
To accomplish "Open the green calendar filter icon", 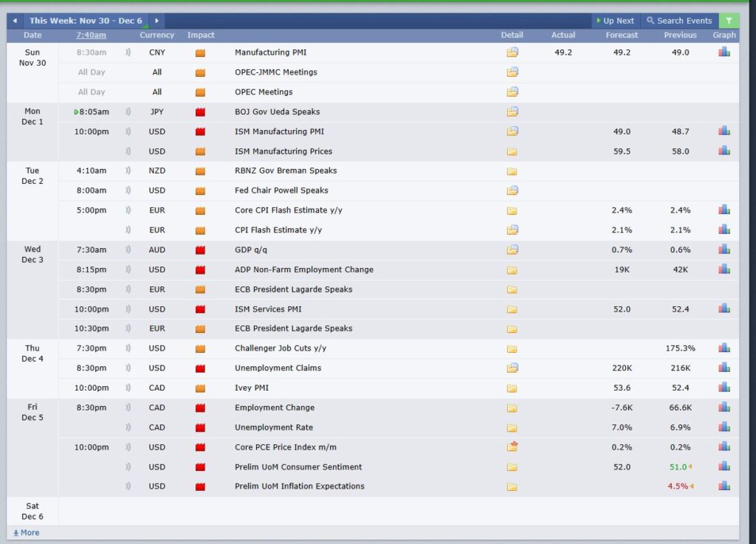I will pos(729,21).
